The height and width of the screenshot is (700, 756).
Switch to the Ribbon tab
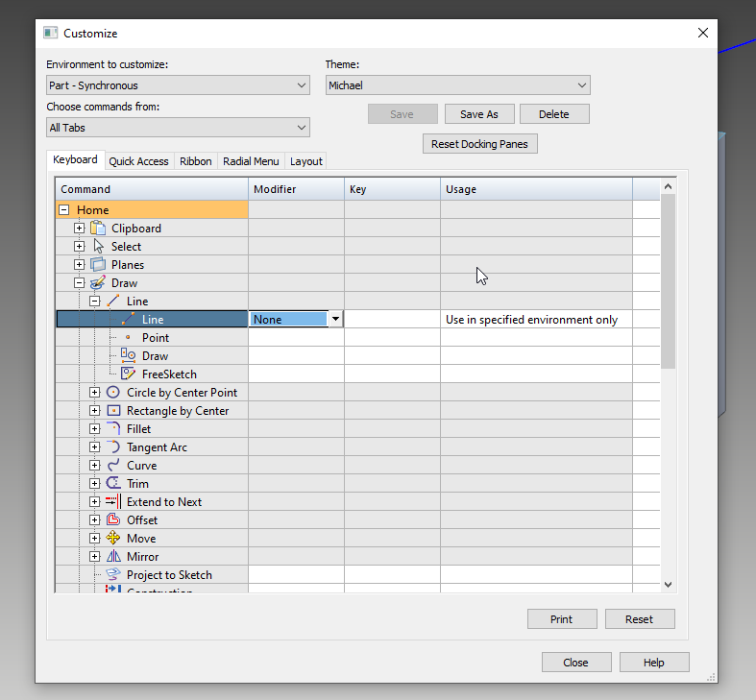click(195, 161)
